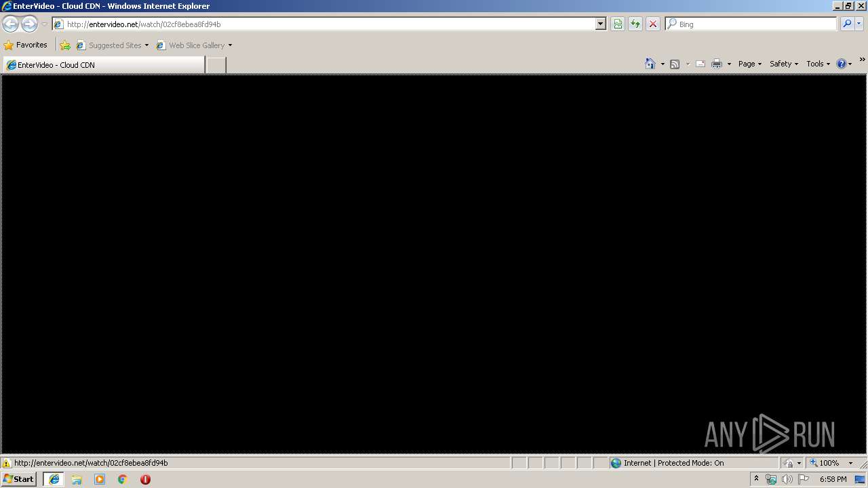Select the EnterVideo - Cloud CDN tab
This screenshot has height=488, width=868.
pyautogui.click(x=104, y=64)
